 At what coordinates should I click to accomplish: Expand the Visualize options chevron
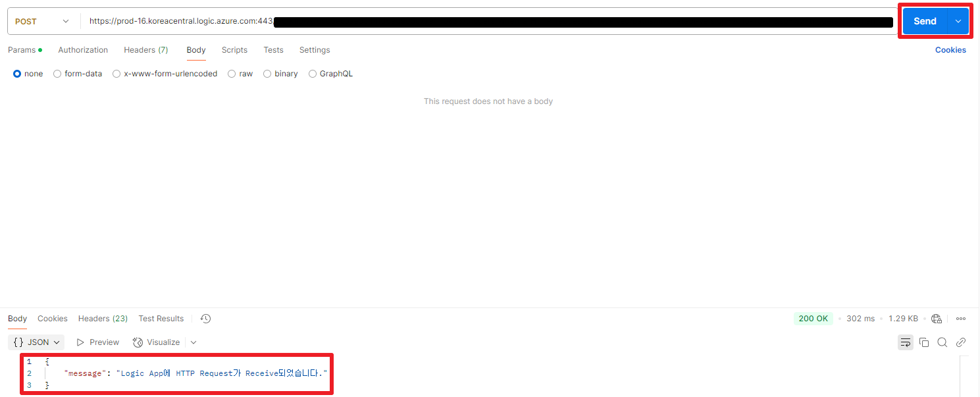pyautogui.click(x=193, y=342)
